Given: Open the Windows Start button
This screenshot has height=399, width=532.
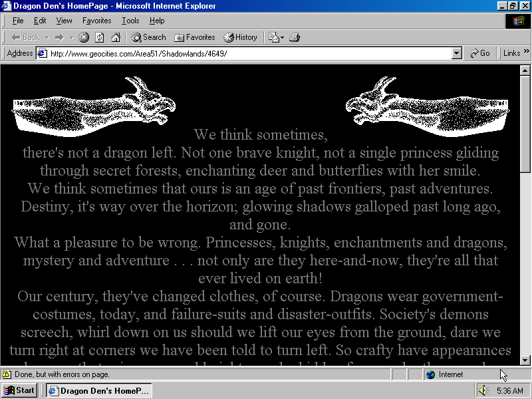Looking at the screenshot, I should pos(19,390).
